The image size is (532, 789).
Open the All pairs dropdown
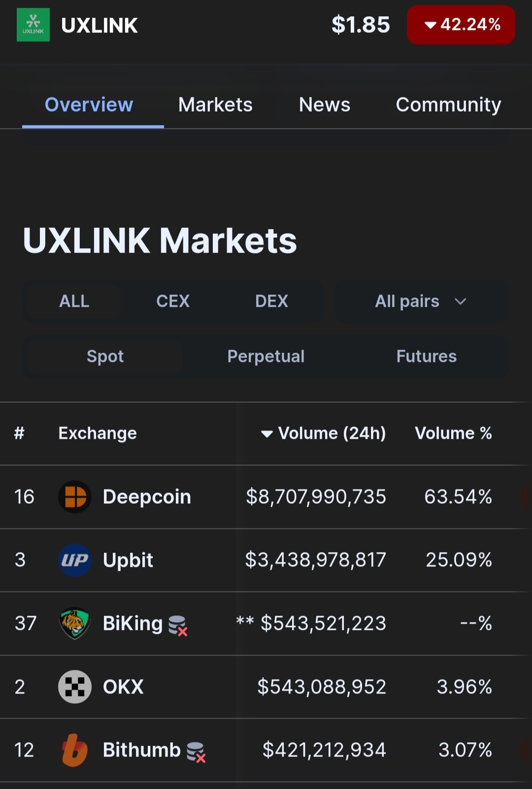[x=421, y=301]
